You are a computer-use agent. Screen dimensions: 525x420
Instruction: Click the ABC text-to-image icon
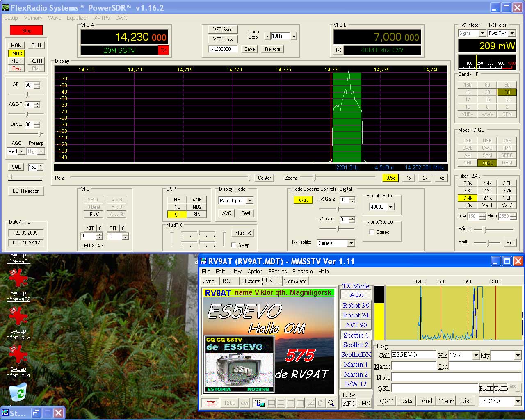click(259, 403)
